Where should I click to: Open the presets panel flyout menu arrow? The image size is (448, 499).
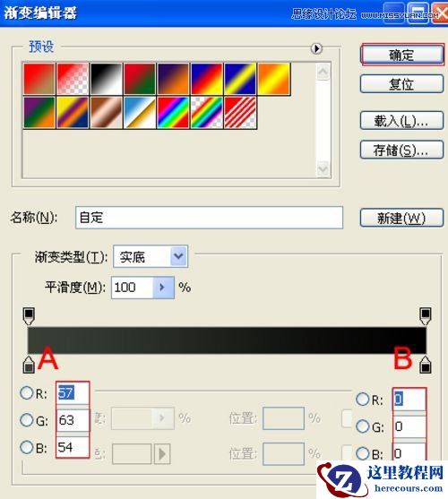(x=316, y=48)
